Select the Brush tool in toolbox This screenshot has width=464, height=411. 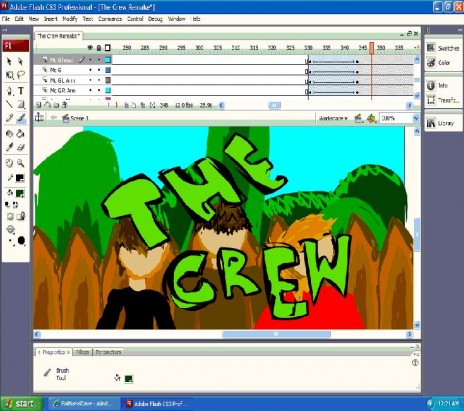tap(21, 118)
